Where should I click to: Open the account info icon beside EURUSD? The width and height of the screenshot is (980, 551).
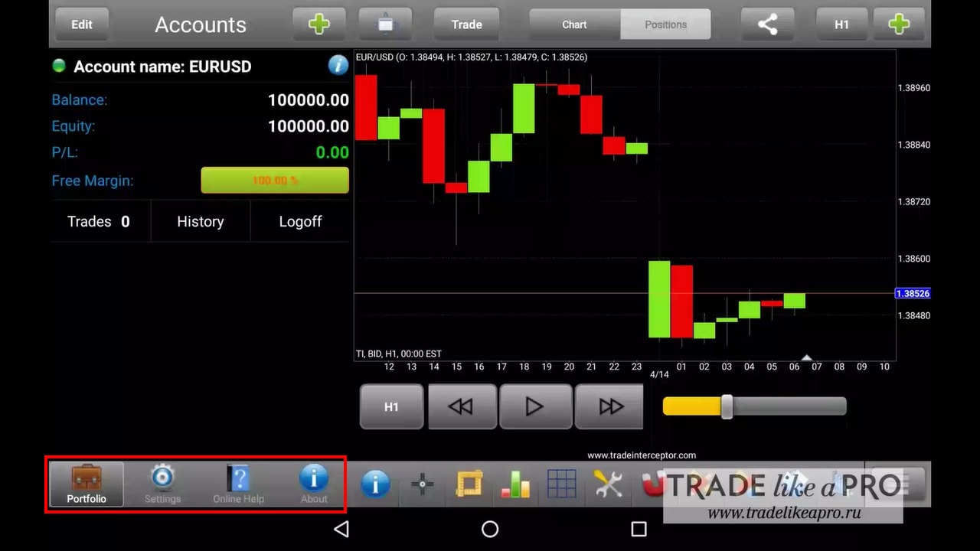coord(338,65)
